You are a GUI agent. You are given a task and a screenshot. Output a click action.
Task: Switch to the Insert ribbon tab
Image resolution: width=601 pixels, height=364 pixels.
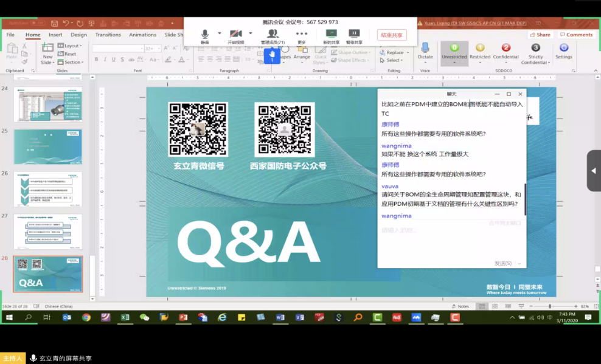55,35
